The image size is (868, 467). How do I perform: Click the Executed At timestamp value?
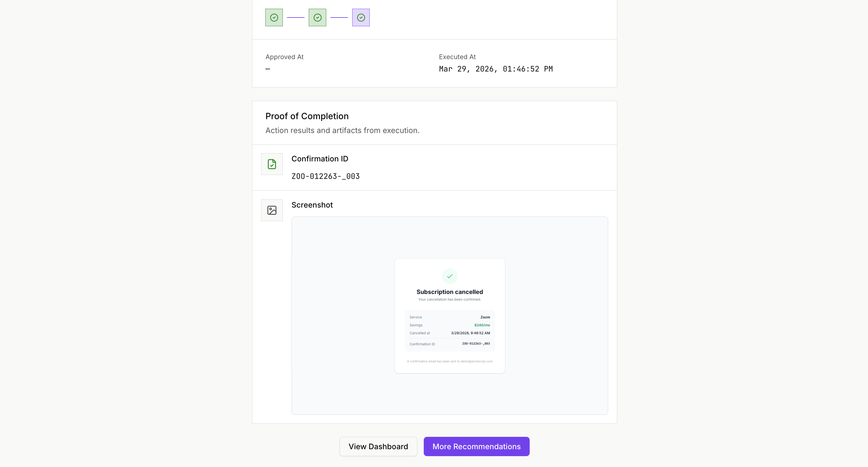point(496,69)
